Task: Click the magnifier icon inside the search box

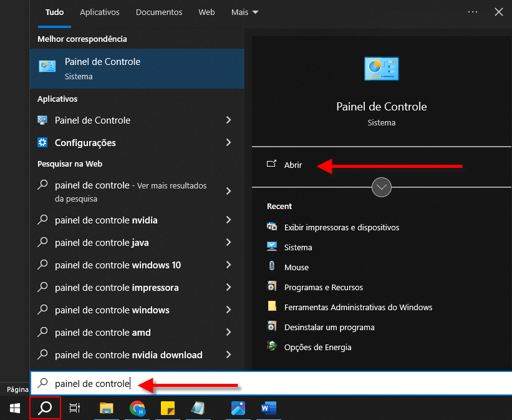Action: pyautogui.click(x=42, y=383)
